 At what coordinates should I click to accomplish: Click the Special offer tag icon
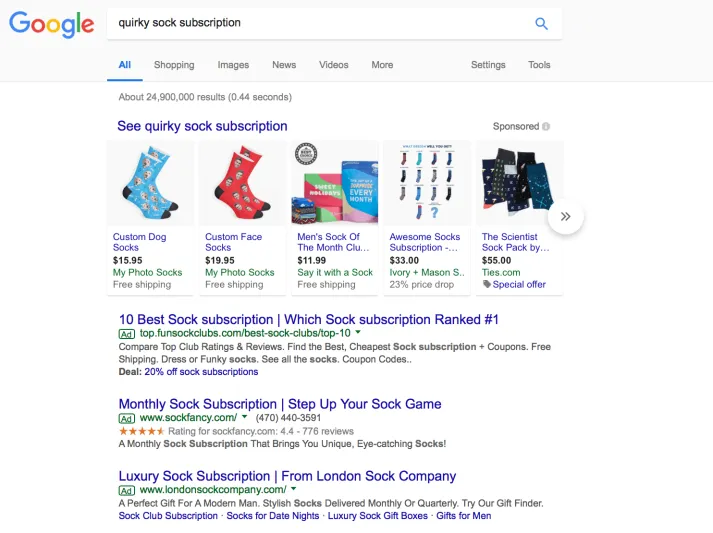point(487,284)
